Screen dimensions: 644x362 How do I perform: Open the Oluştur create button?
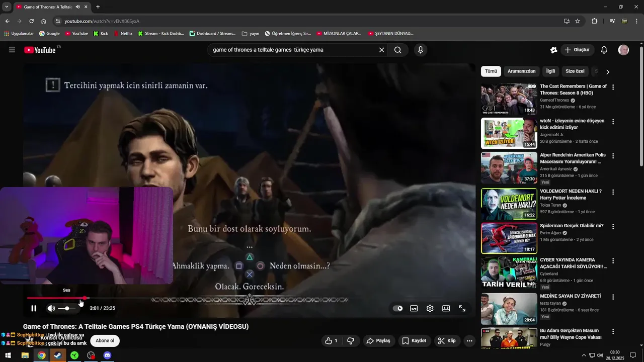pos(578,50)
